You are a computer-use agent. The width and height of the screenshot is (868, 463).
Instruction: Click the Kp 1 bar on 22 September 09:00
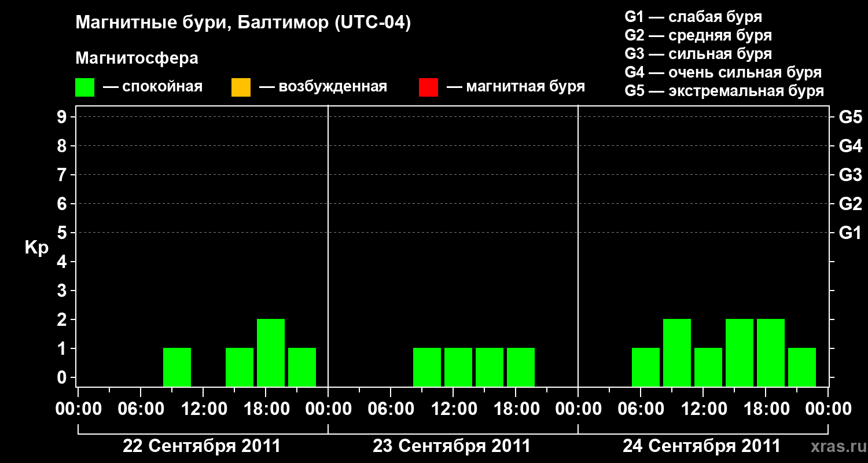point(177,367)
